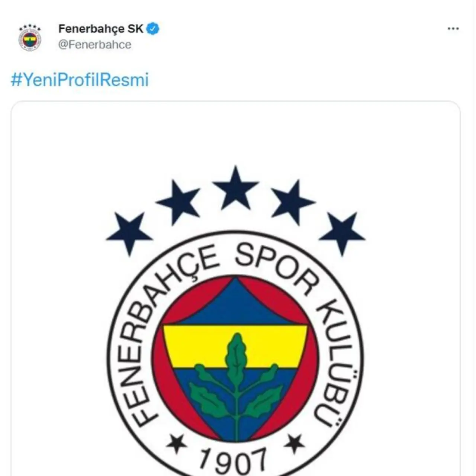476x476 pixels.
Task: Open the Fenerbahçe SK profile avatar
Action: (x=30, y=38)
